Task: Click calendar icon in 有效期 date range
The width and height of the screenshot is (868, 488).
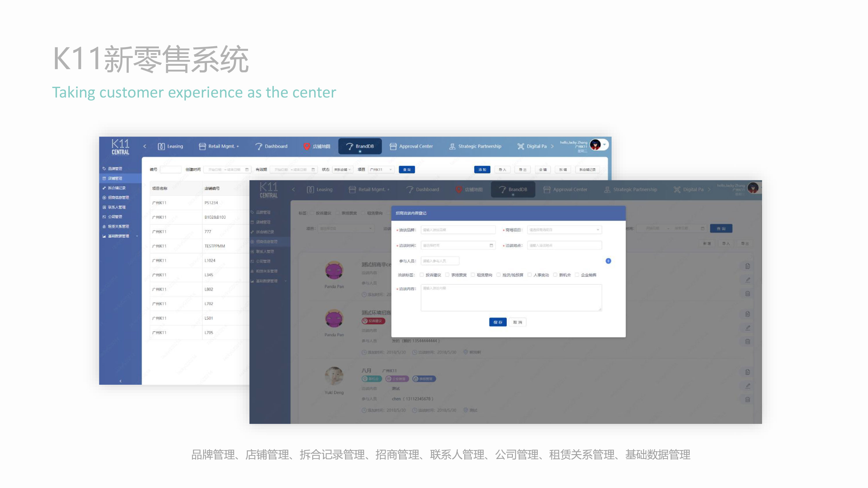Action: [x=313, y=170]
